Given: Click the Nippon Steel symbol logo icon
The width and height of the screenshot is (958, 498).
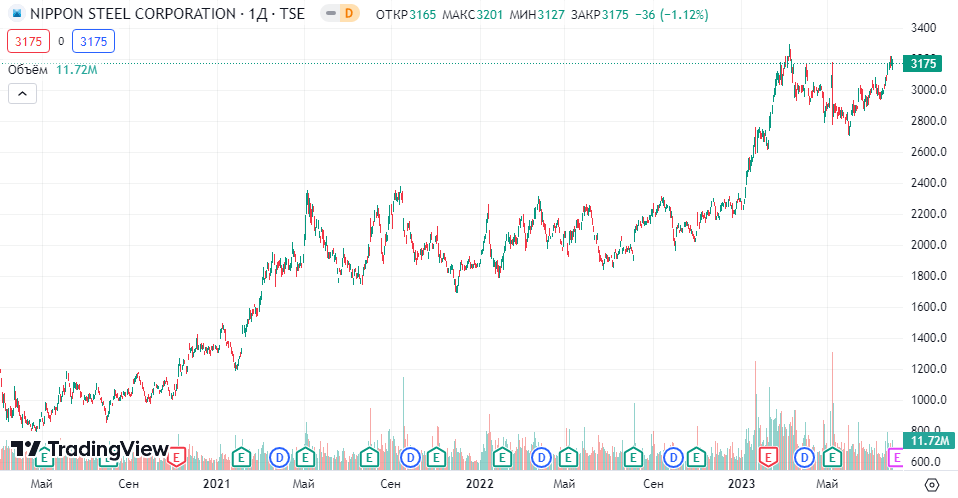Looking at the screenshot, I should click(17, 13).
